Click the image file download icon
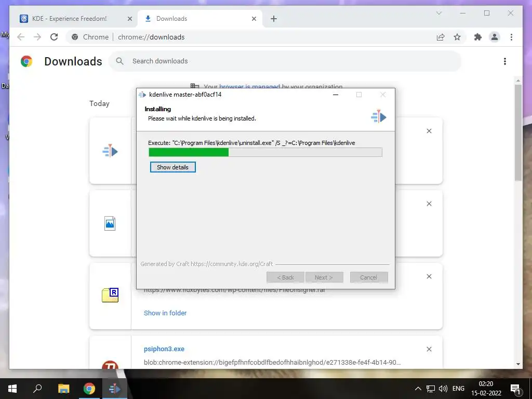The height and width of the screenshot is (399, 532). 110,223
